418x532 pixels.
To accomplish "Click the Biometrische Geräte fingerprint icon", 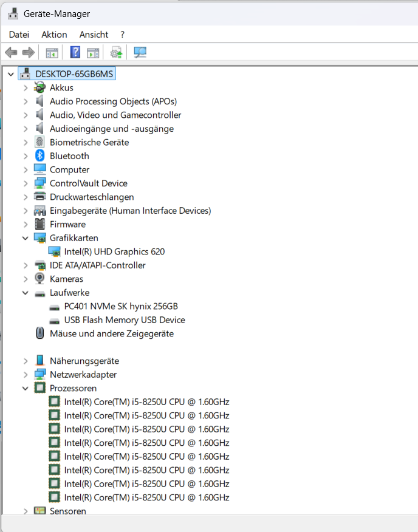I will pos(39,142).
